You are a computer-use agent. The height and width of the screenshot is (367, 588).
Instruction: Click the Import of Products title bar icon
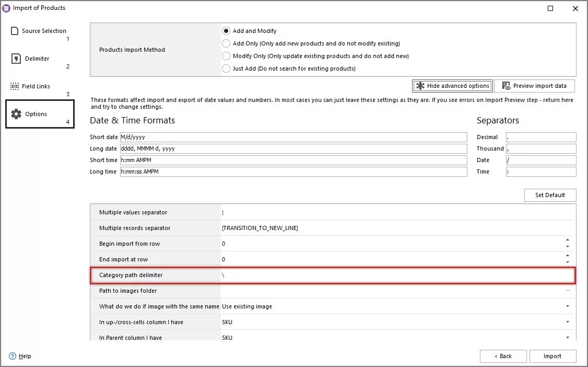point(5,8)
